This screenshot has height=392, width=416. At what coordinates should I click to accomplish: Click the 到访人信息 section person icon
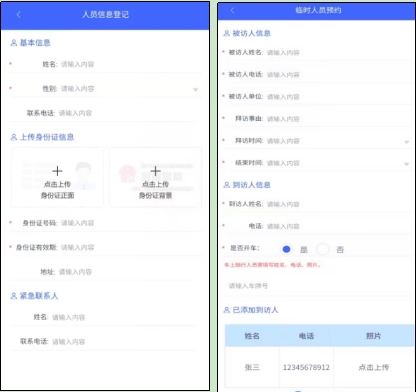pyautogui.click(x=227, y=185)
